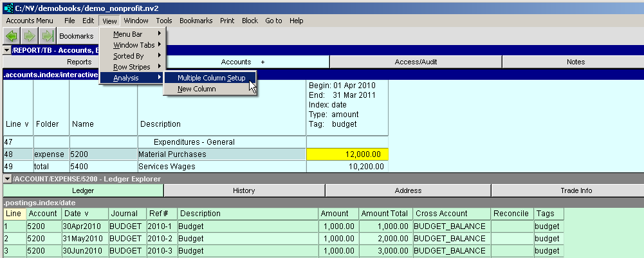Screen dimensions: 644x258
Task: Open the Window Tabs submenu
Action: [x=133, y=45]
